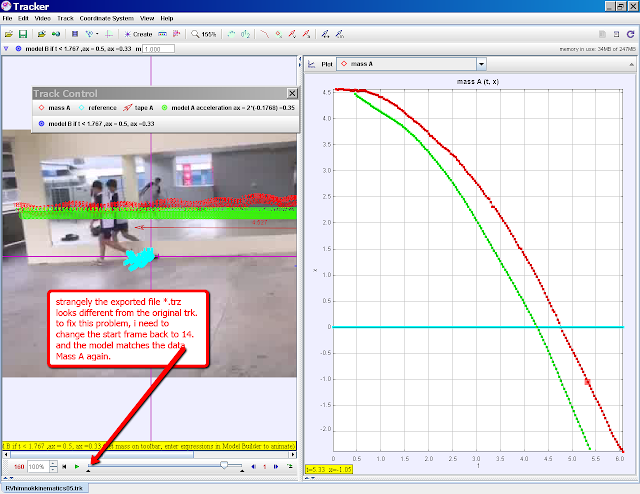Open the Track Control ruler icon
Screen dimensions: 640x494
162,34
